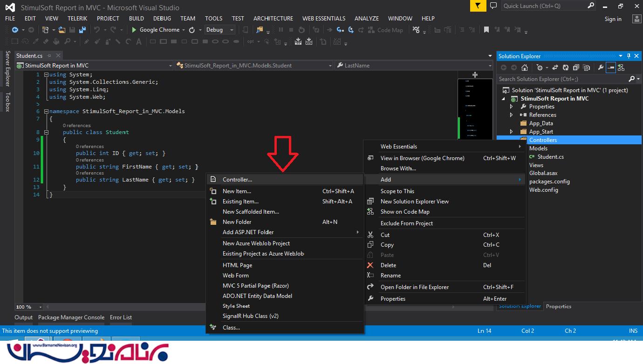Viewport: 643px width, 364px height.
Task: Open the LastName member dropdown
Action: [x=490, y=66]
